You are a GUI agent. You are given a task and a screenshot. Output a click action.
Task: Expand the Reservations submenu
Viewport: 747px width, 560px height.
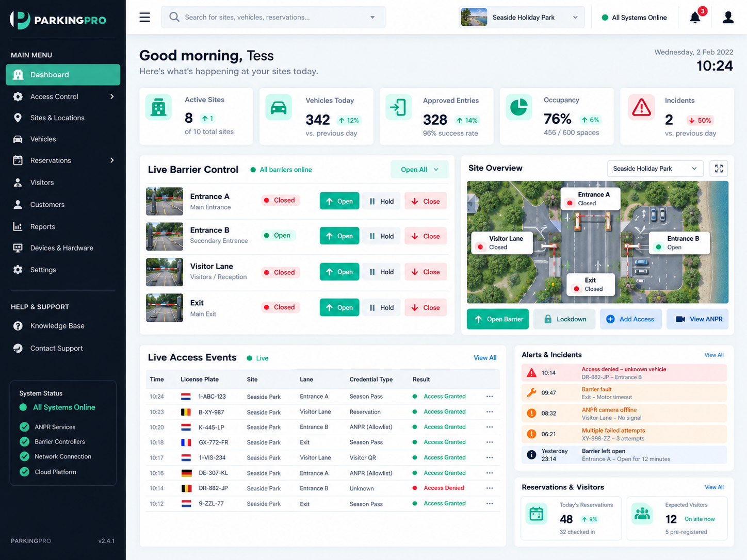click(112, 160)
